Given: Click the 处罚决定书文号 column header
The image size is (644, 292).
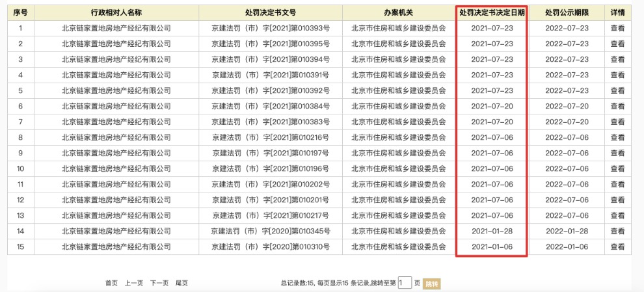Looking at the screenshot, I should (271, 13).
